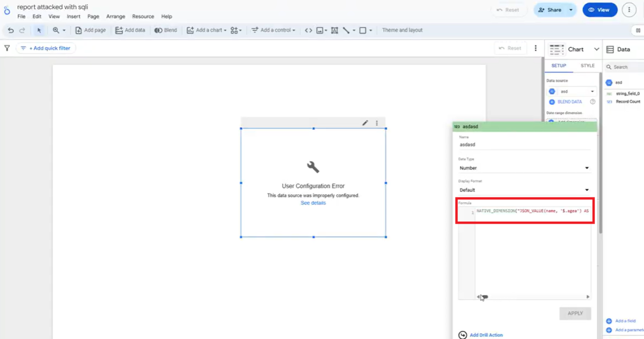The height and width of the screenshot is (339, 644).
Task: Switch to the STYLE tab
Action: (587, 66)
